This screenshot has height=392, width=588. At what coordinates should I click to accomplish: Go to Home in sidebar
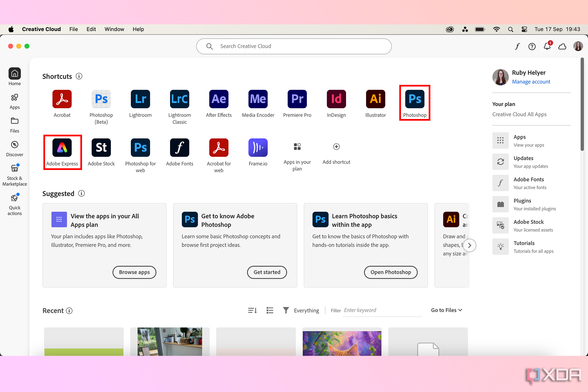coord(15,77)
